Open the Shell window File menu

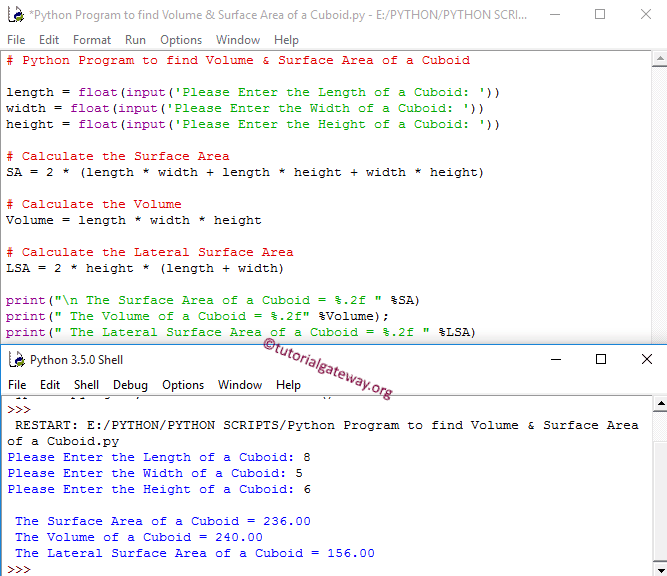click(x=17, y=385)
